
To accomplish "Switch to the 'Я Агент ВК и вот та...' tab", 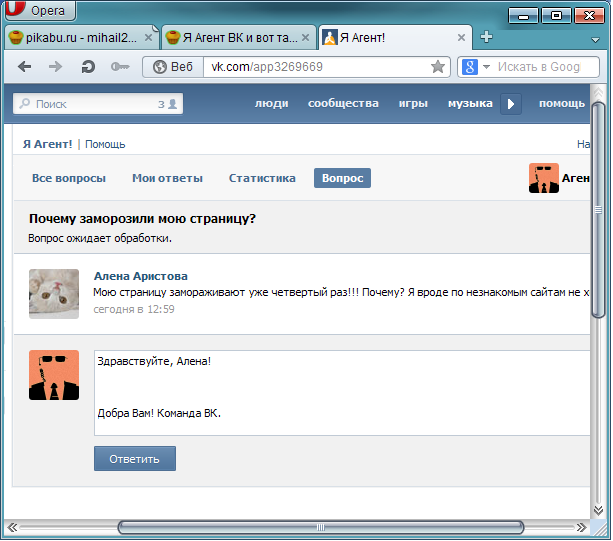I will [238, 38].
